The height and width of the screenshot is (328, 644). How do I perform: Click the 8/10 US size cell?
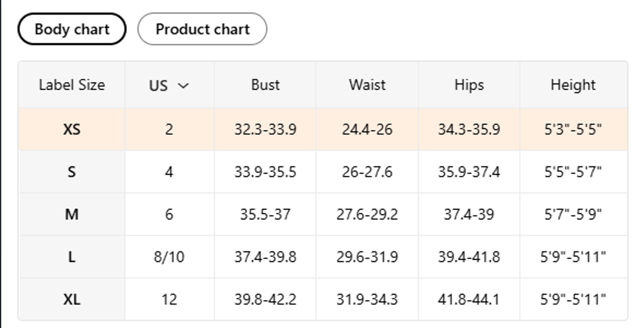tap(169, 257)
